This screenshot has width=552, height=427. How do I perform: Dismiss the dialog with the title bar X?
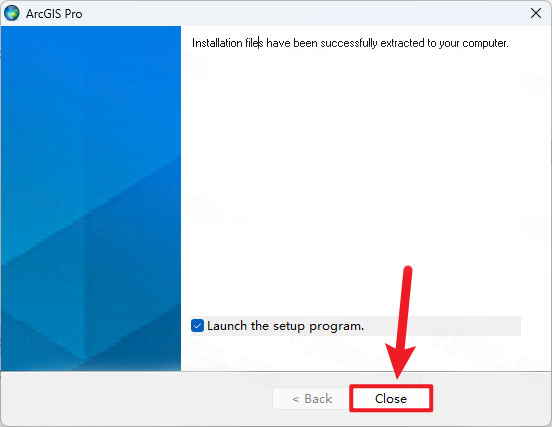pos(536,13)
